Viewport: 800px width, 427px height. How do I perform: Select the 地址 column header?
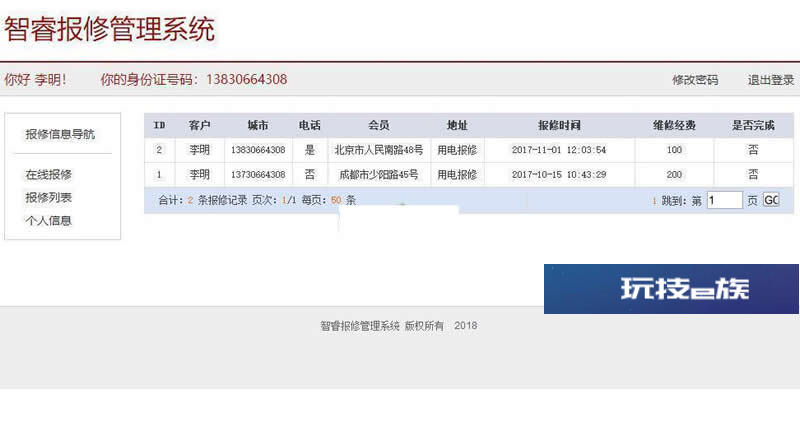(457, 125)
